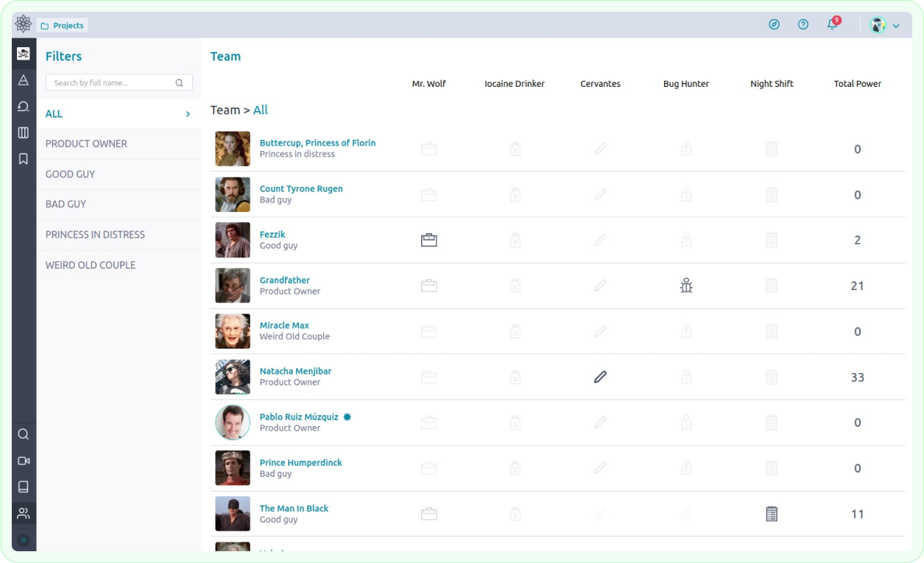924x563 pixels.
Task: Toggle the Night Shift badge for The Man In Black
Action: 772,513
